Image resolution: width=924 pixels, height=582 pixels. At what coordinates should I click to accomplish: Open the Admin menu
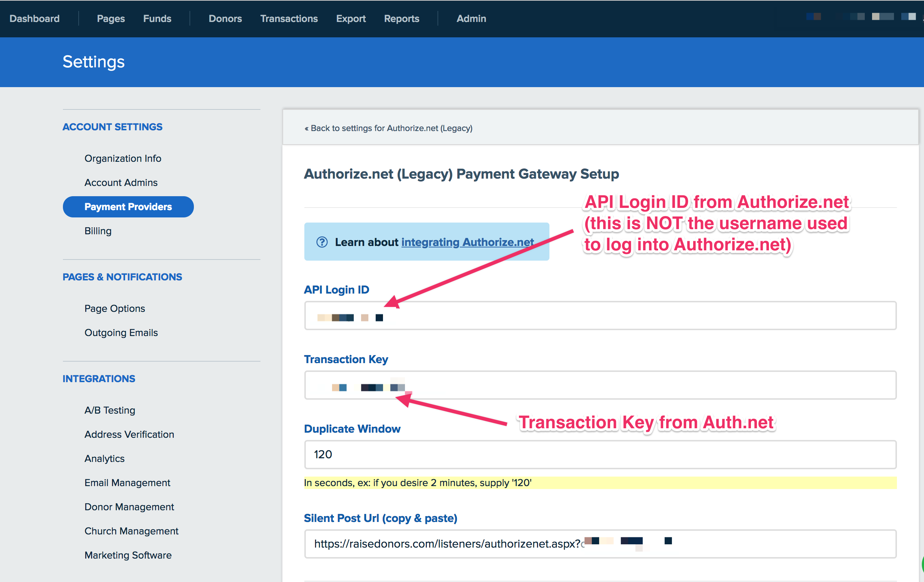pyautogui.click(x=471, y=18)
